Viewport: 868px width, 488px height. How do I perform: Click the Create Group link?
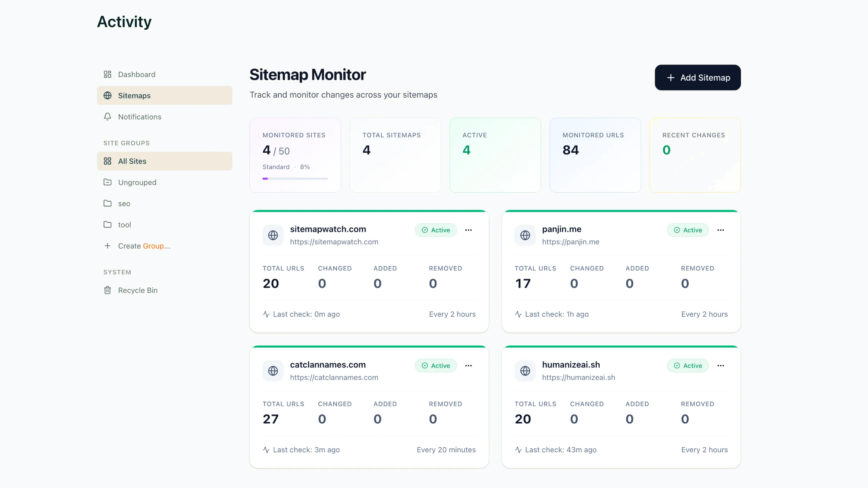coord(144,246)
